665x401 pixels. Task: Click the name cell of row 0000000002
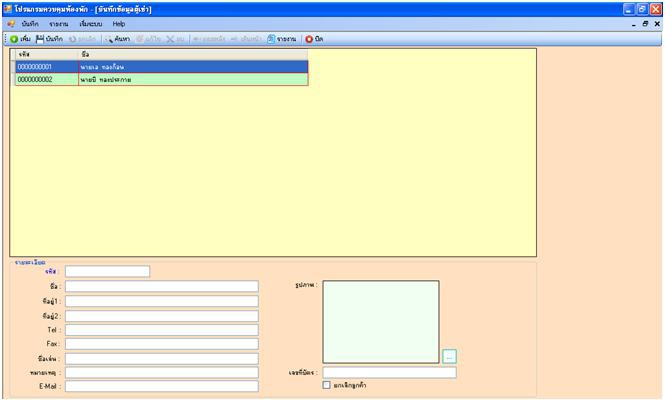click(x=193, y=79)
